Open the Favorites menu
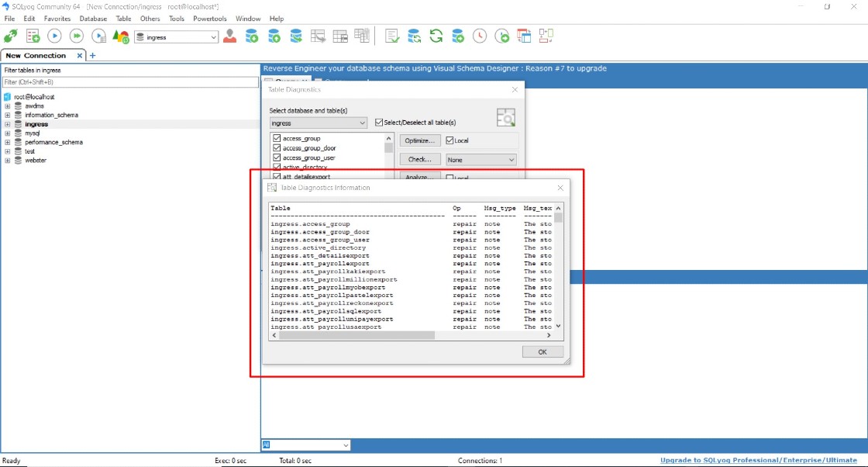The height and width of the screenshot is (467, 868). click(57, 19)
